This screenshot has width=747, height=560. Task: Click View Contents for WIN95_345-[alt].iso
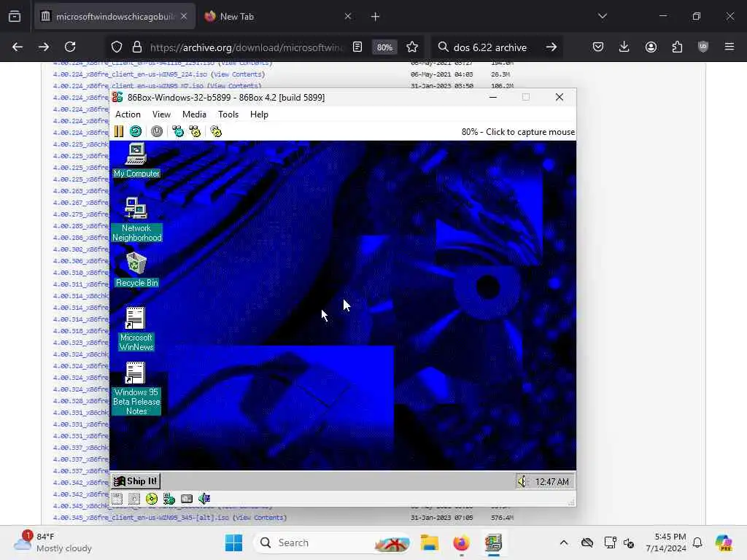coord(260,518)
